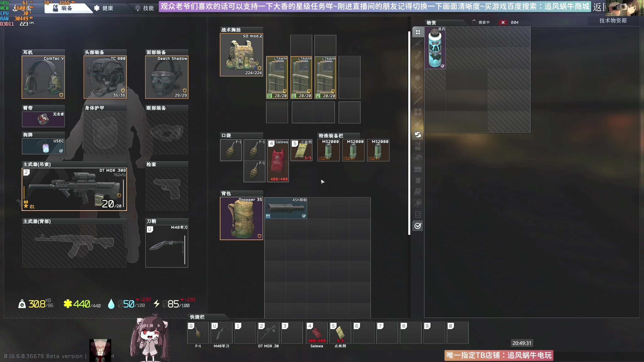
Task: Select the first L7AWM magazine in rig
Action: click(x=277, y=77)
